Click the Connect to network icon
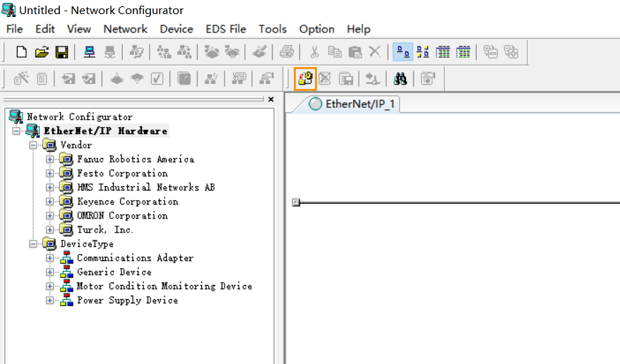Viewport: 620px width, 364px height. point(90,51)
